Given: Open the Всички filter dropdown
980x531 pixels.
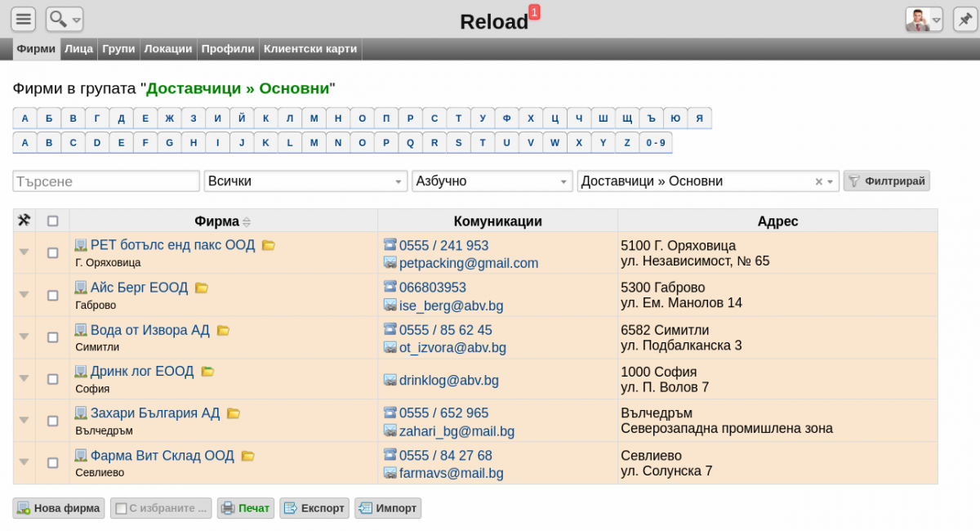Looking at the screenshot, I should 305,181.
